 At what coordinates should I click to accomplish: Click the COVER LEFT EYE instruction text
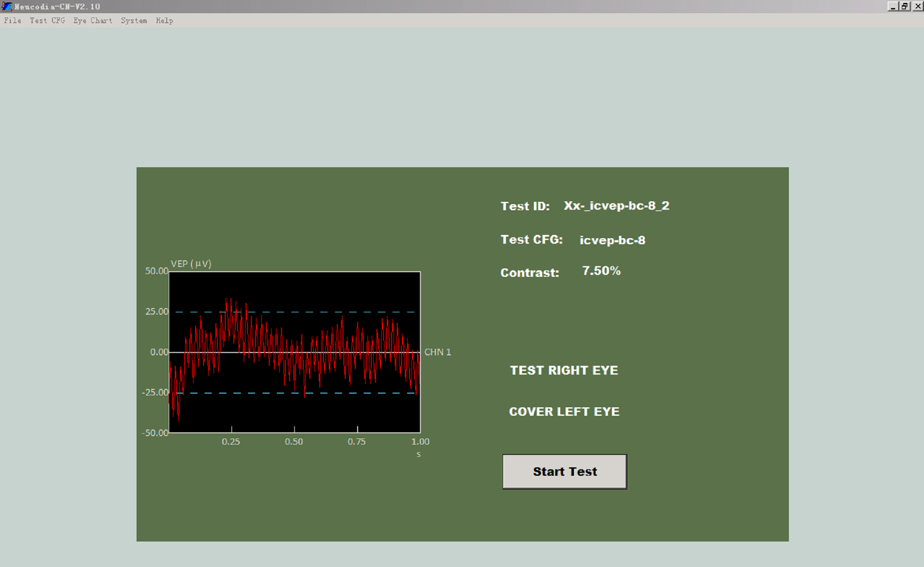[x=564, y=412]
